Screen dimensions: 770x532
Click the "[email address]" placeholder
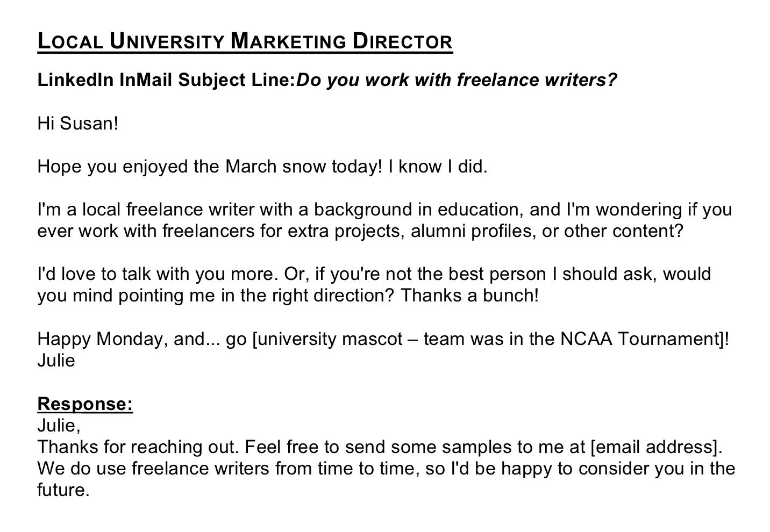coord(656,447)
